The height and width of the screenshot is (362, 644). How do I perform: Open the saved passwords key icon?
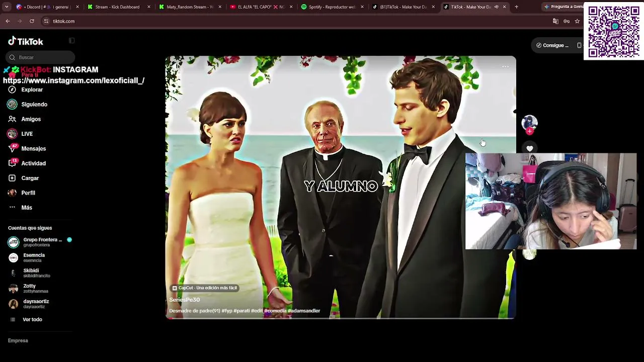pos(567,21)
